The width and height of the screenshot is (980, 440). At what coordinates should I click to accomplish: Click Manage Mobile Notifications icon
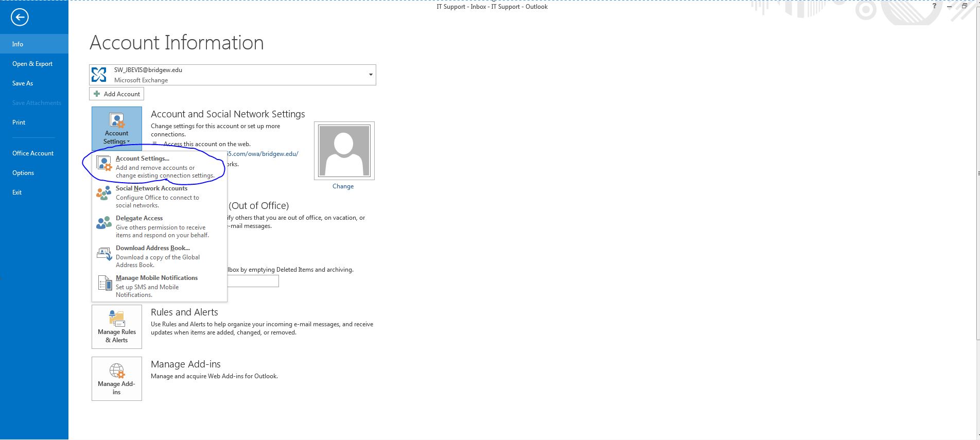[104, 284]
